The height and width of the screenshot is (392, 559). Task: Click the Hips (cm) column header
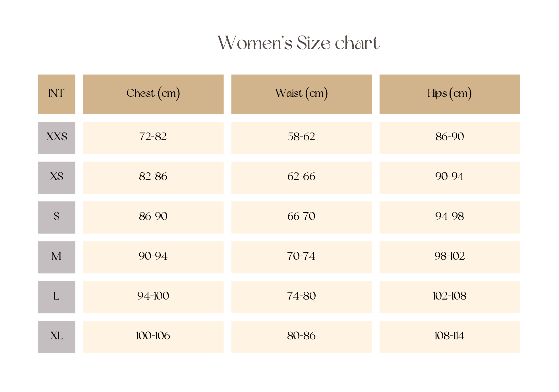coord(450,94)
